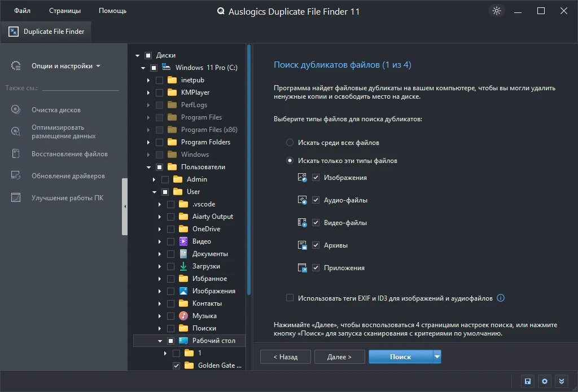The image size is (578, 392).
Task: Uncheck the Golden Gate folder checkbox
Action: tap(176, 365)
